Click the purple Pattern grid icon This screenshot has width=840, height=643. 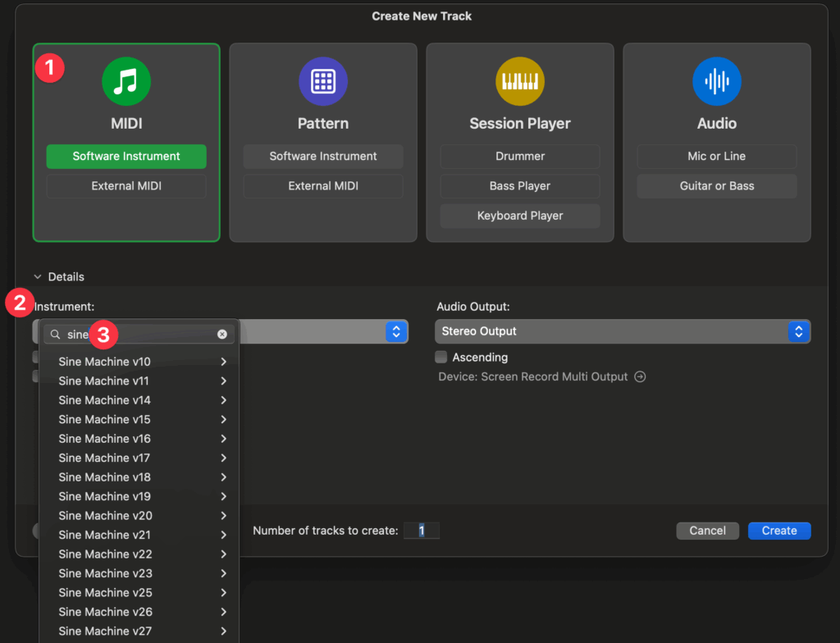point(322,81)
